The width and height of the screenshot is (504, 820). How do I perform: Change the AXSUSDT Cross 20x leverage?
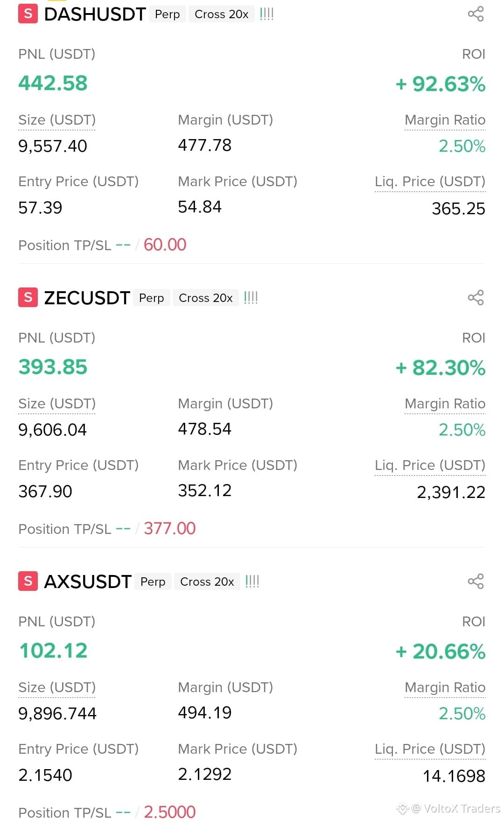pos(207,582)
